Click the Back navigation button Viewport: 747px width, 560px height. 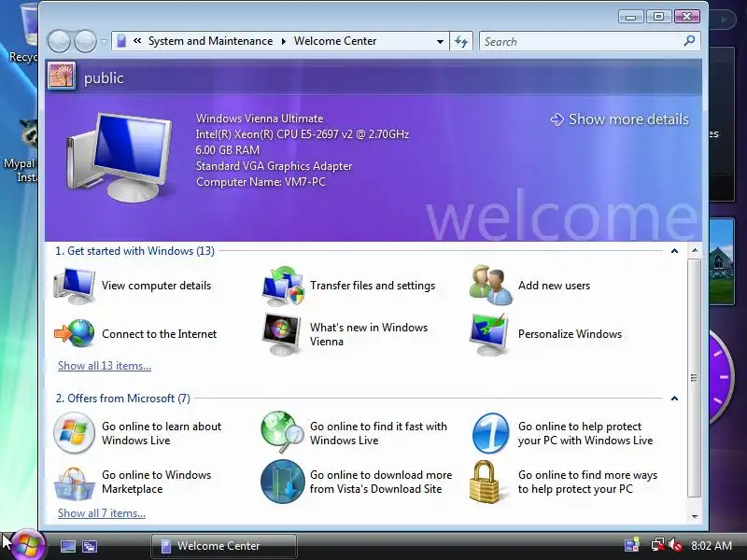(x=59, y=41)
